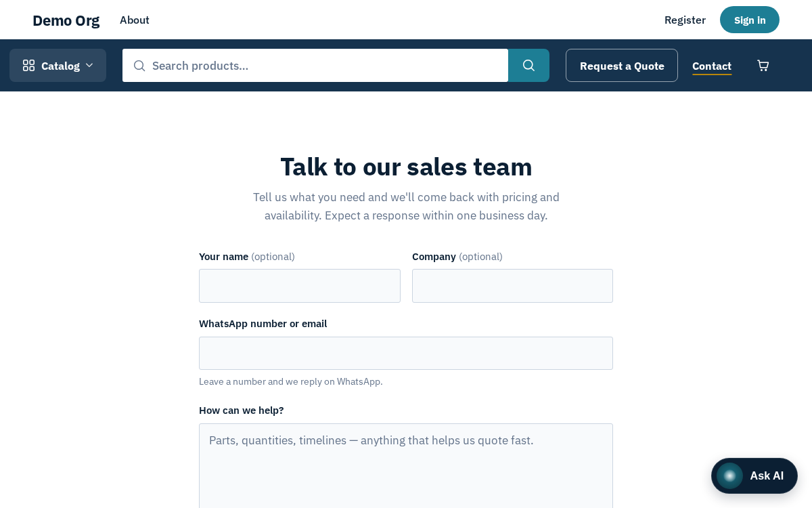Click the 'How can we help?' label
The width and height of the screenshot is (812, 508).
pos(242,410)
